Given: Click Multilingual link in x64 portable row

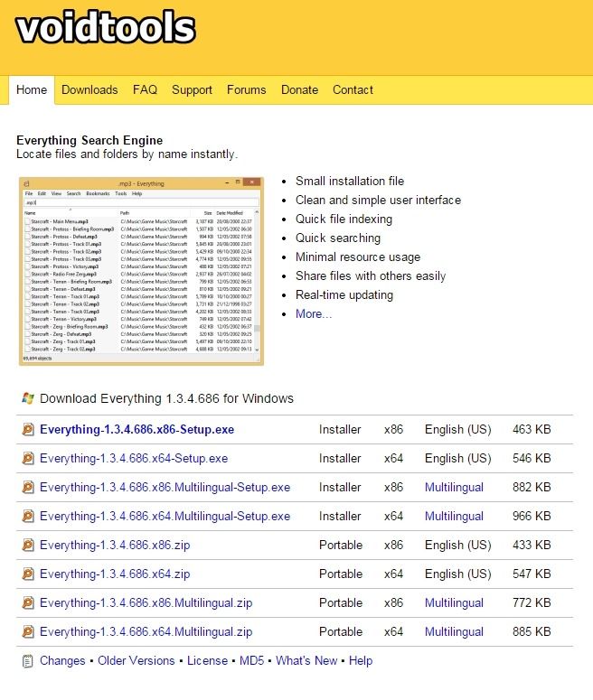Looking at the screenshot, I should pos(454,632).
